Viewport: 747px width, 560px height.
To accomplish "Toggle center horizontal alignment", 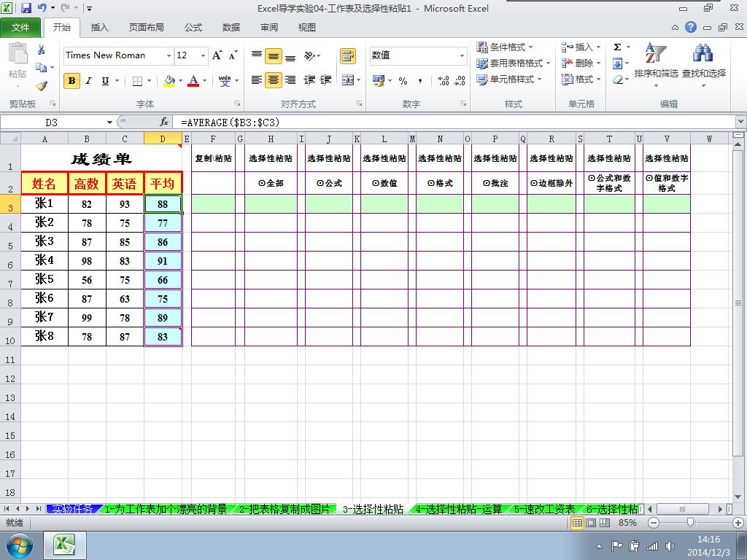I will (274, 80).
